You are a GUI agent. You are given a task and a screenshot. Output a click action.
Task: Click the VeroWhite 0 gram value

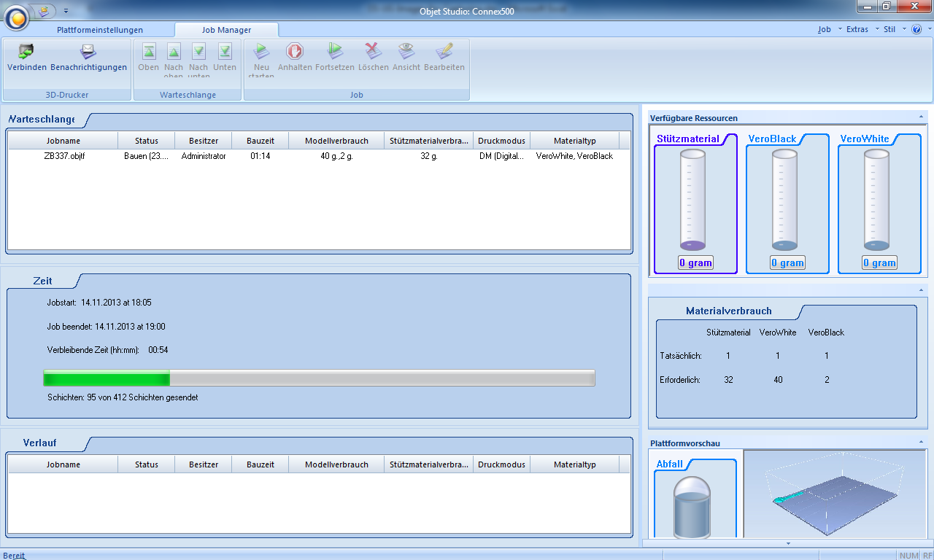pyautogui.click(x=879, y=263)
